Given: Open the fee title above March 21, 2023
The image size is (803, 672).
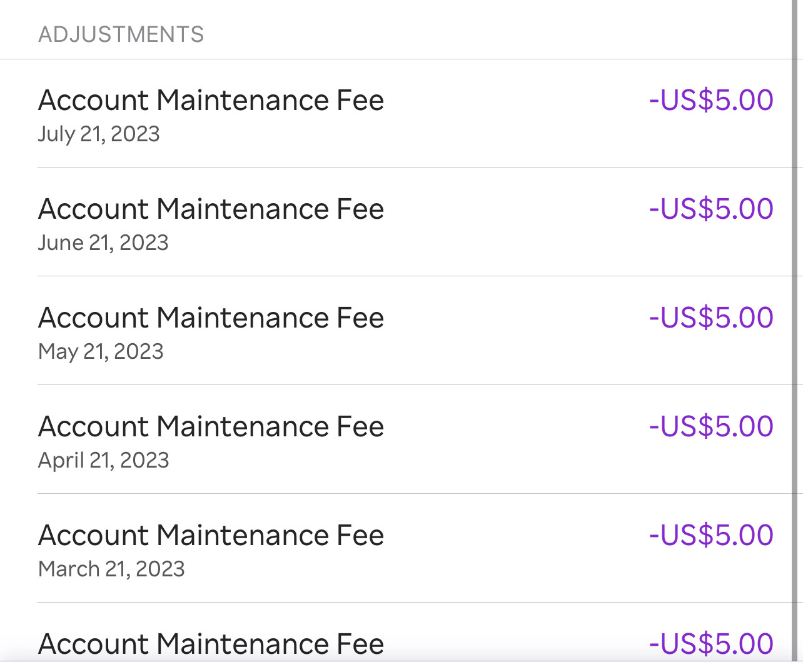Looking at the screenshot, I should [211, 536].
